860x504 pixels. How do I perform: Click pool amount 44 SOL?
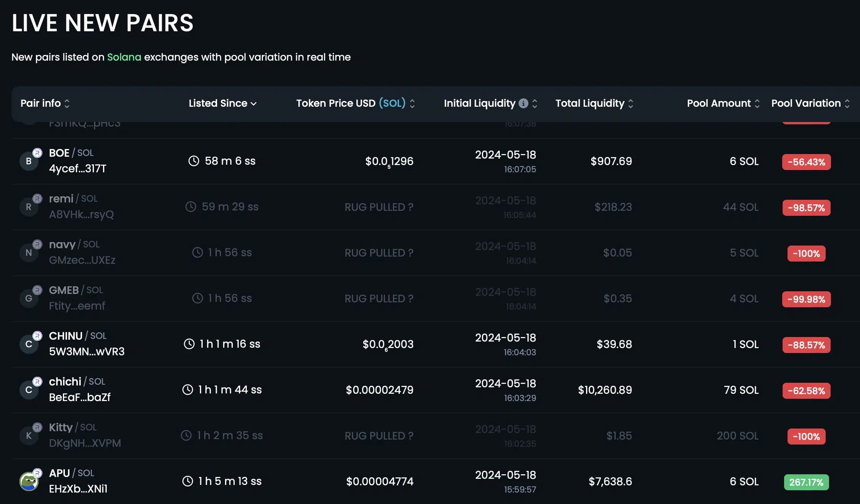(x=741, y=207)
